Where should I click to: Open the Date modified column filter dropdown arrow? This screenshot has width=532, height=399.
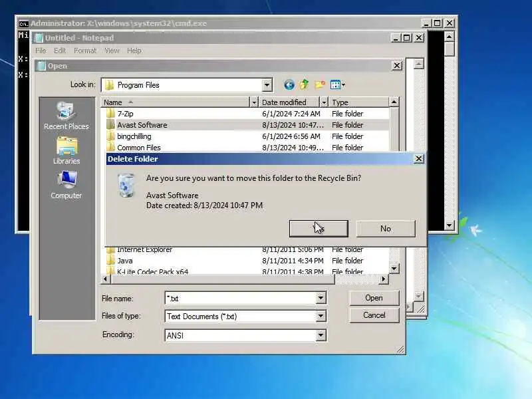[324, 102]
